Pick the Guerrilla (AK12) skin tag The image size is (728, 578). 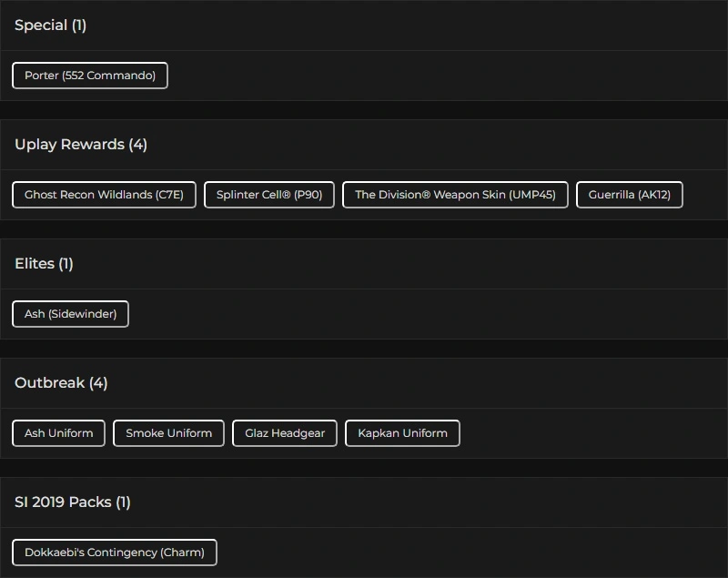tap(629, 195)
